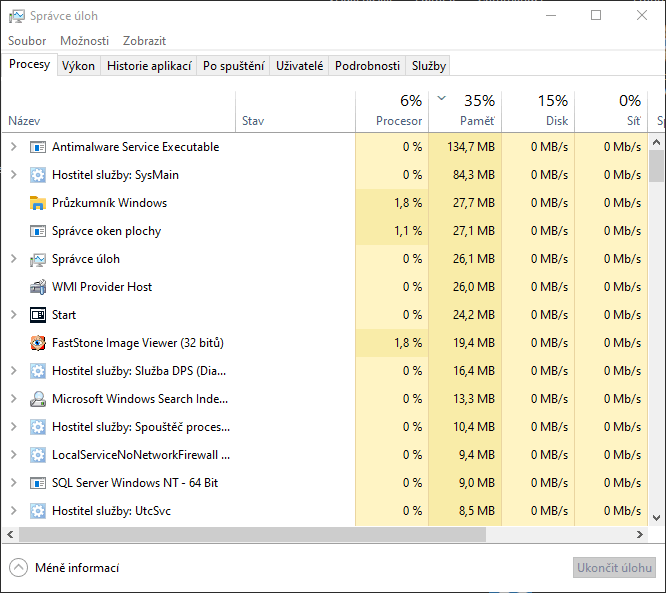The width and height of the screenshot is (666, 593).
Task: Expand the Hostitel služby: UtcSvc group
Action: click(13, 511)
